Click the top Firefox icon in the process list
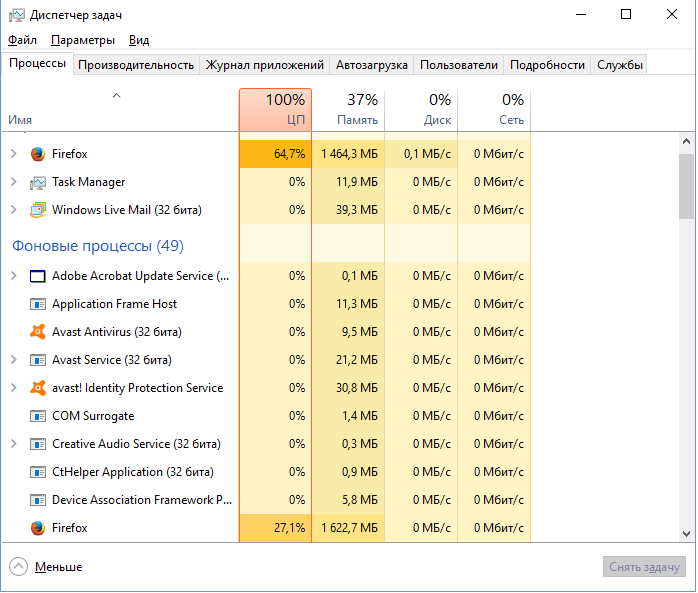 [38, 154]
